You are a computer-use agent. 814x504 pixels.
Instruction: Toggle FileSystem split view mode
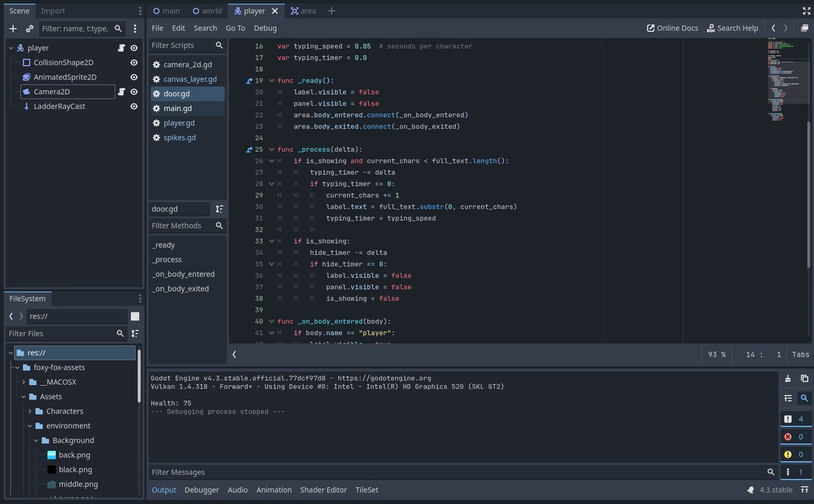point(135,317)
